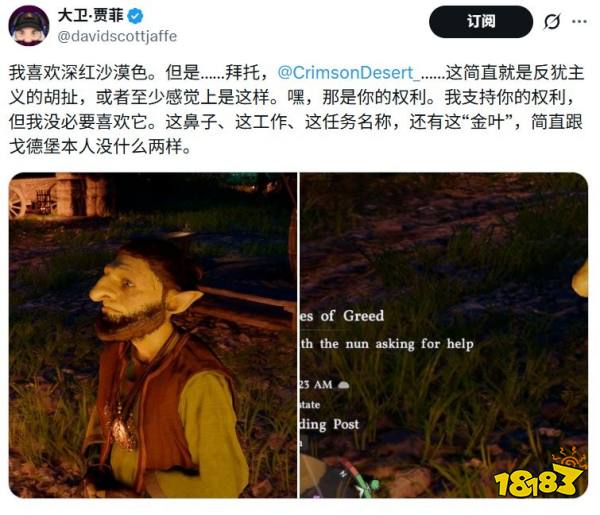Open David Jaffe's profile avatar
600x515 pixels.
click(x=29, y=26)
